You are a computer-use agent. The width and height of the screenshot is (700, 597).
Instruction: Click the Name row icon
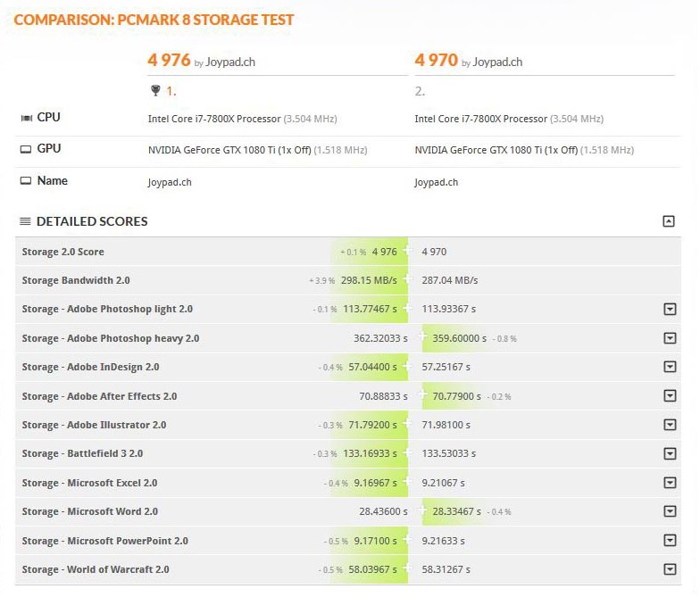click(x=26, y=180)
